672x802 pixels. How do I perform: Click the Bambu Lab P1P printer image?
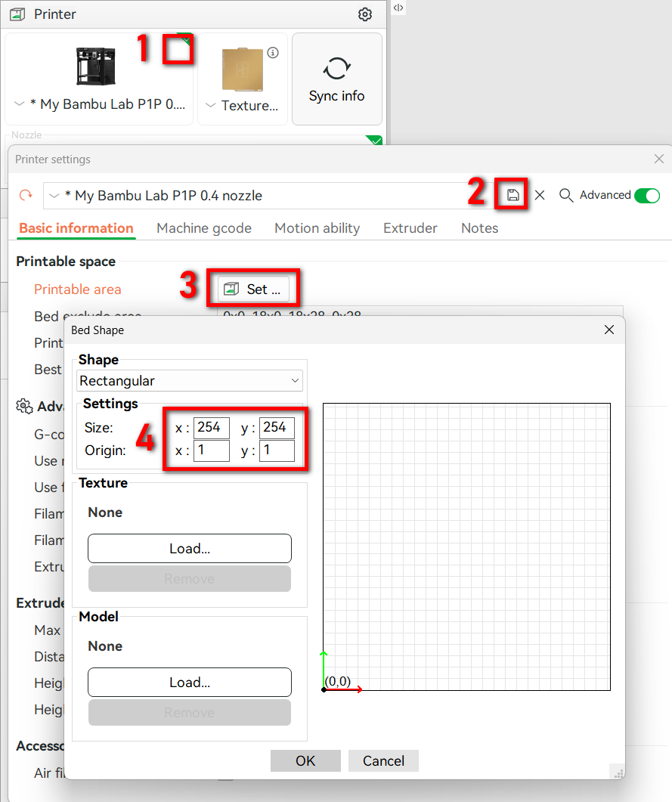tap(96, 67)
